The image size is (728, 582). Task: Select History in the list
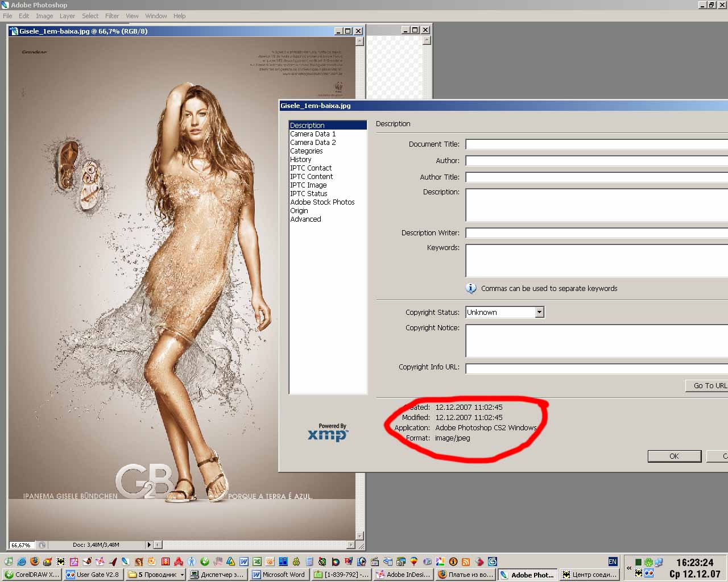(x=328, y=159)
